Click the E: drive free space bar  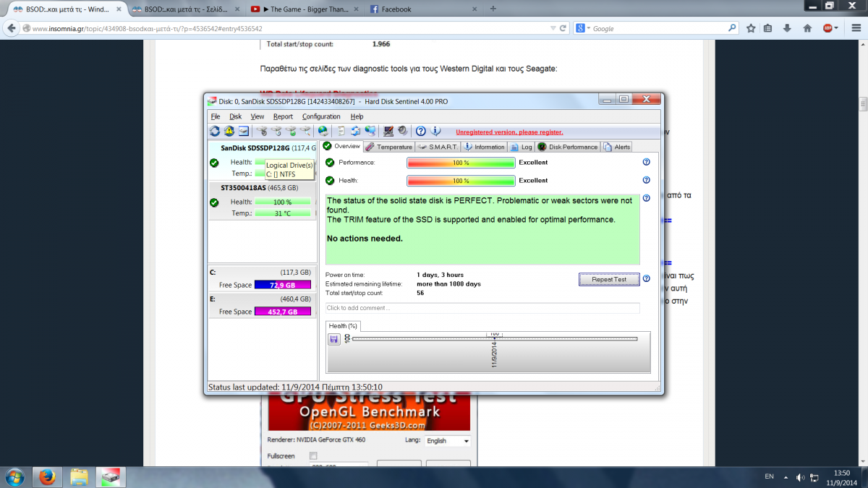tap(283, 312)
